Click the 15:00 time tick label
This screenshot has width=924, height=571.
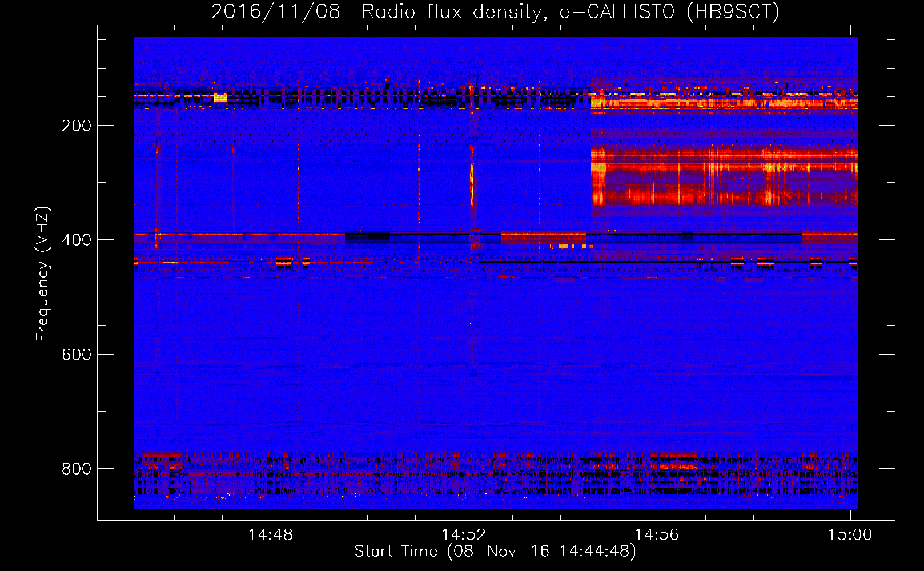click(850, 534)
